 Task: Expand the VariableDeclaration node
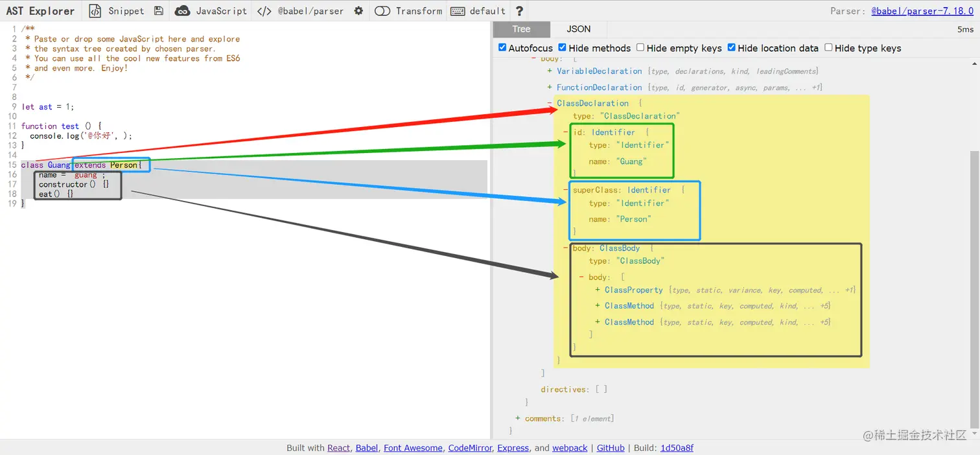550,71
